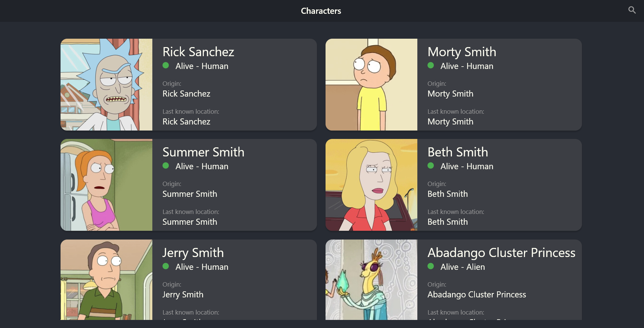Click the Alive - Alien status on Abadango Cluster Princess
Image resolution: width=644 pixels, height=328 pixels.
(463, 266)
